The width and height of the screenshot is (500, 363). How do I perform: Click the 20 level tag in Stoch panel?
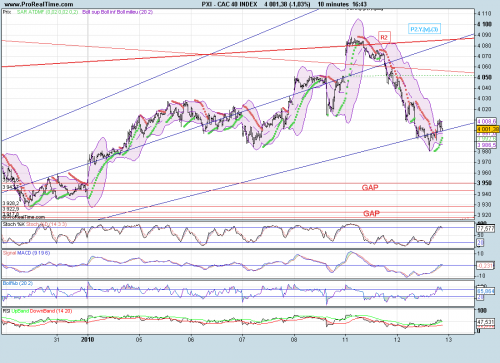coord(480,243)
